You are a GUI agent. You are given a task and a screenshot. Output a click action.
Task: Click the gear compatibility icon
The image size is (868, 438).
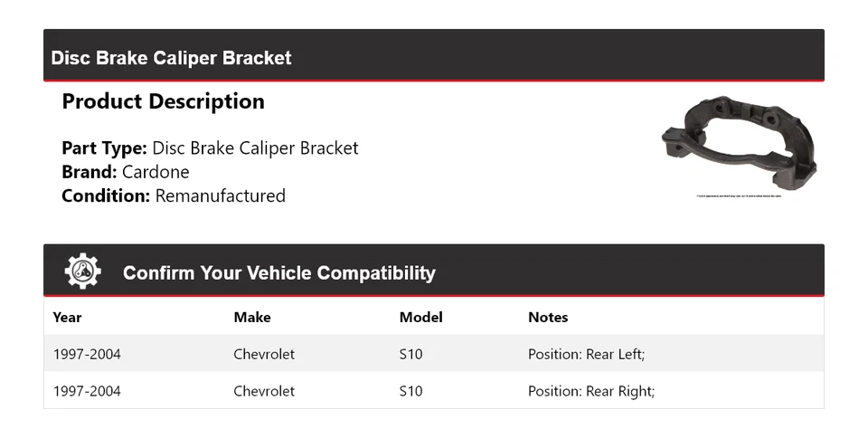pyautogui.click(x=82, y=271)
